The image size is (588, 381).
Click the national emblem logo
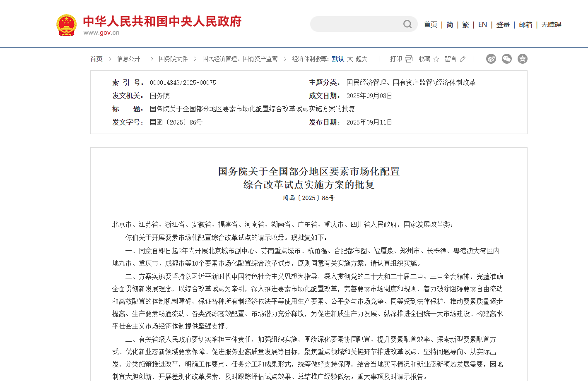tap(66, 25)
